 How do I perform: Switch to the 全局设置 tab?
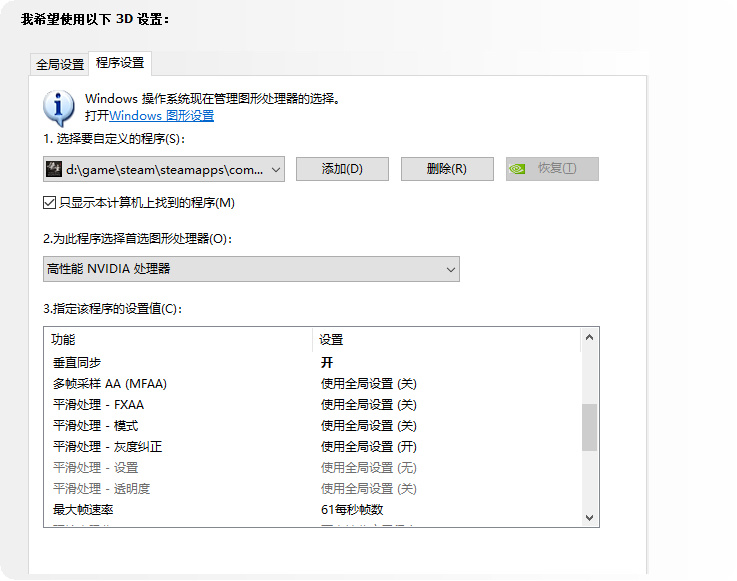(x=60, y=64)
